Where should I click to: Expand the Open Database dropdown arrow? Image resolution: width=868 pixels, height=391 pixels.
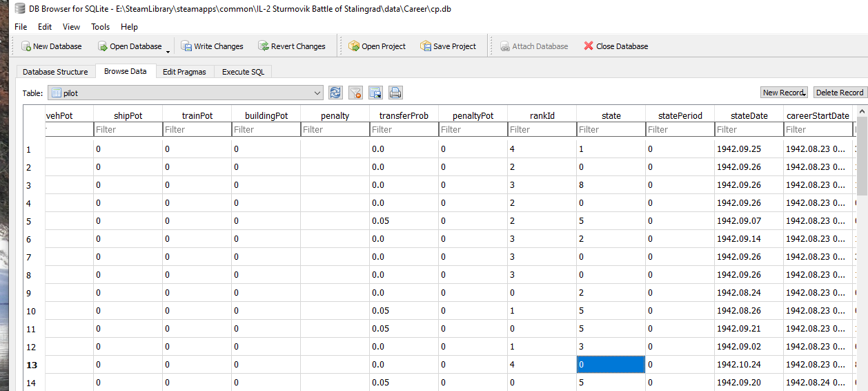168,50
